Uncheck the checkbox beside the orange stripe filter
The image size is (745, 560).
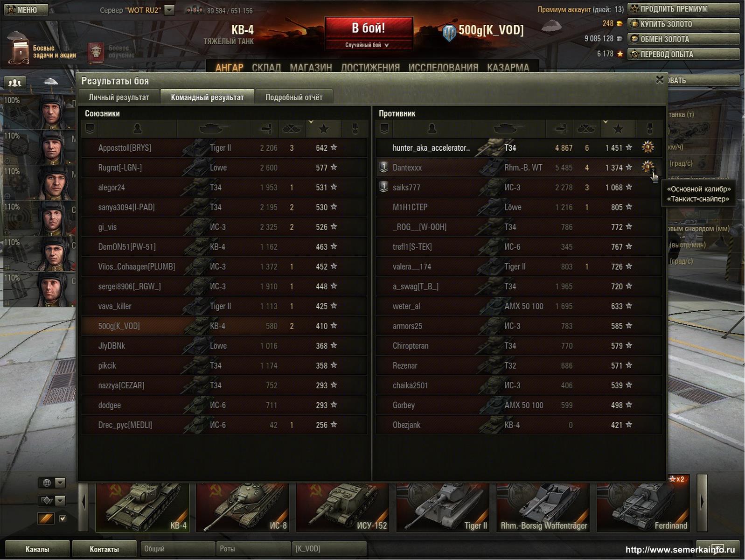coord(63,518)
